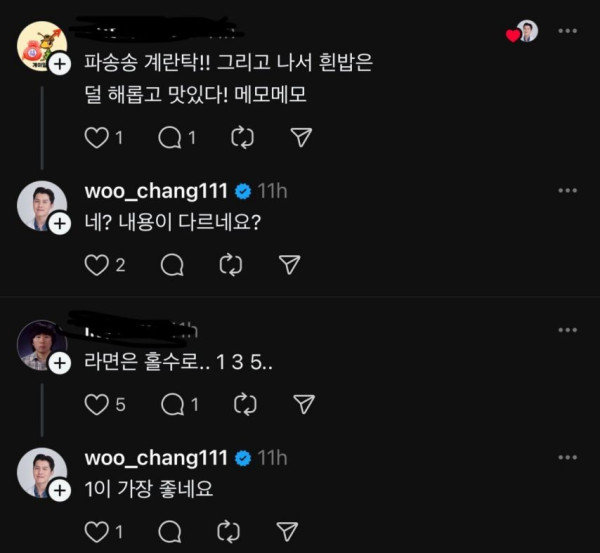This screenshot has height=553, width=600.
Task: Comment on reply 네? 내용이 다르네요?
Action: click(172, 264)
